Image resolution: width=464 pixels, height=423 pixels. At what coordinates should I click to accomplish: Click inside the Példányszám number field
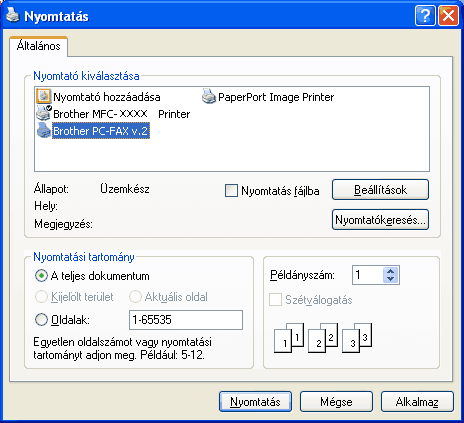click(x=368, y=275)
